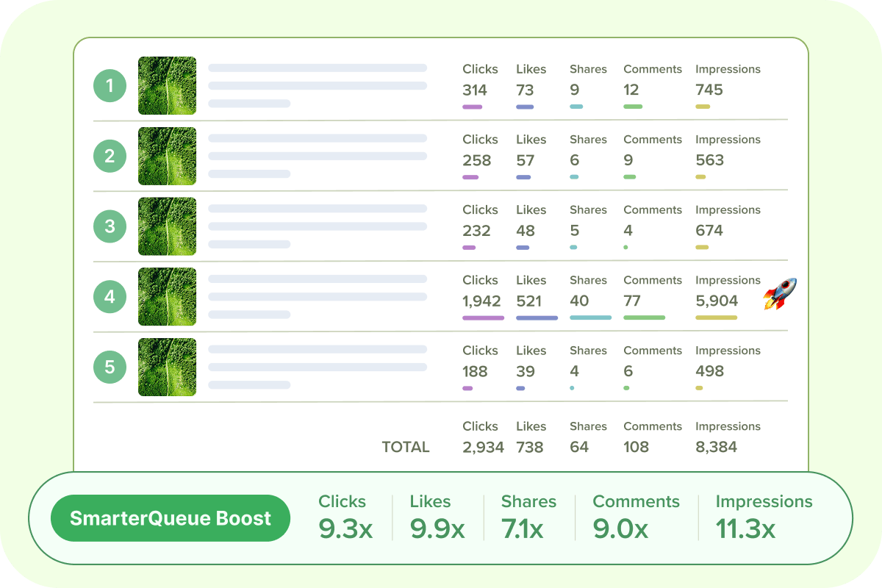
Task: Click the 314 clicks value
Action: point(475,90)
